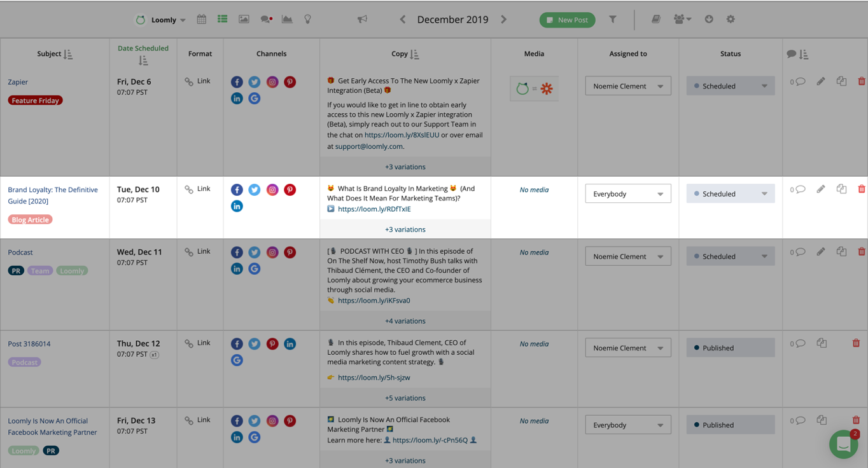Delete the Brand Loyalty post
The image size is (868, 468).
862,189
